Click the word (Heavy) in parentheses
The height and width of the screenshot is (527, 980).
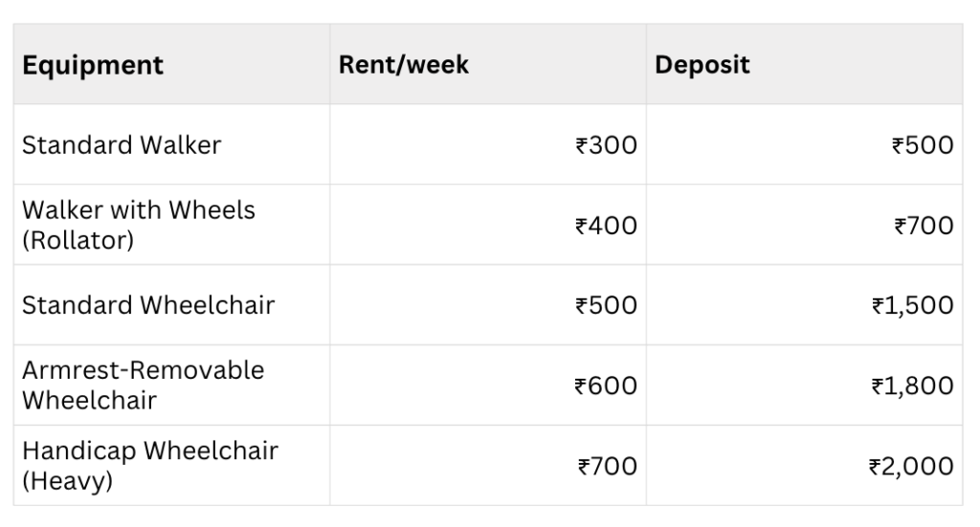(67, 481)
